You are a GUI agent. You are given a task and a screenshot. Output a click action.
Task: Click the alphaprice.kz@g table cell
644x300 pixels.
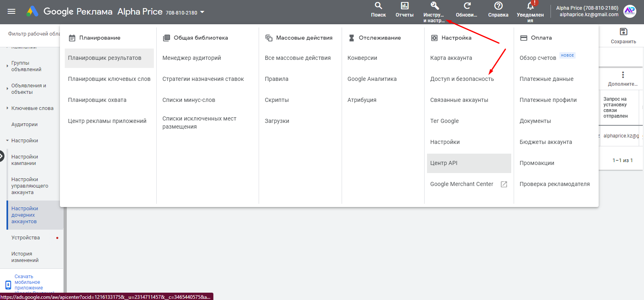[x=621, y=136]
